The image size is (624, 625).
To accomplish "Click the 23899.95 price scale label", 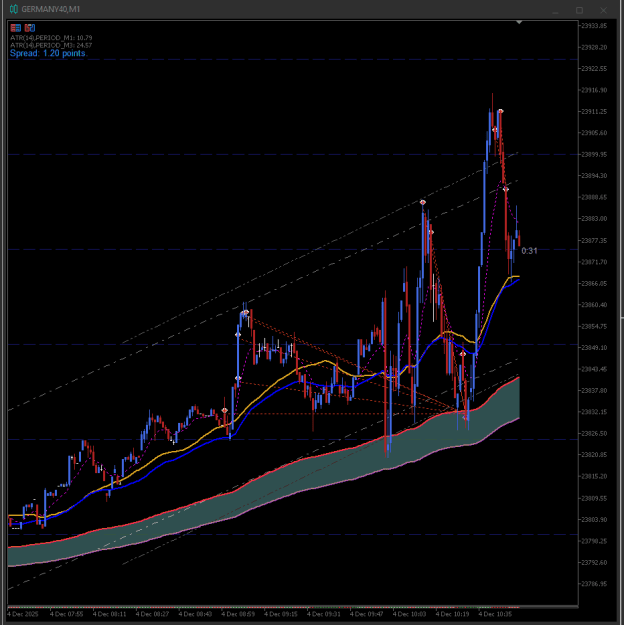I will click(x=594, y=154).
